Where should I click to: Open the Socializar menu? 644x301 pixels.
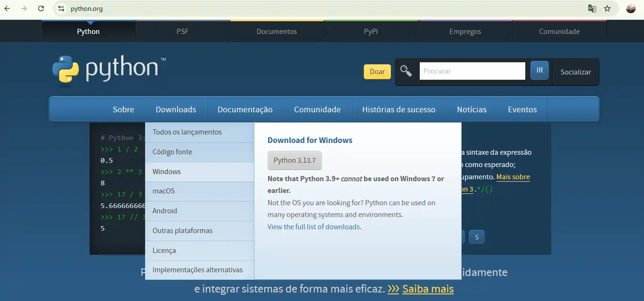tap(576, 72)
